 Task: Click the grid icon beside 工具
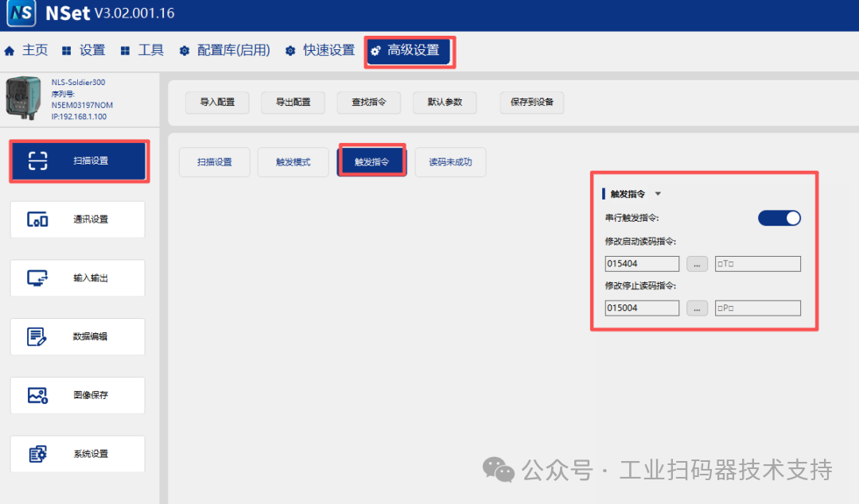click(125, 51)
